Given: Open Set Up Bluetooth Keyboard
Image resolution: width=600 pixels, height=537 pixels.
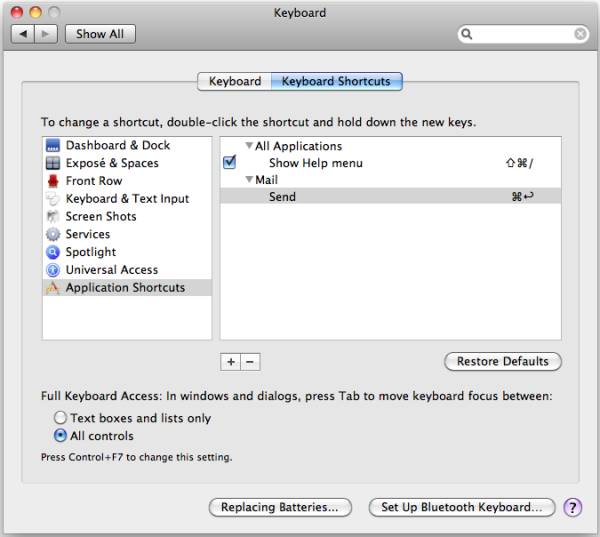Looking at the screenshot, I should tap(461, 507).
